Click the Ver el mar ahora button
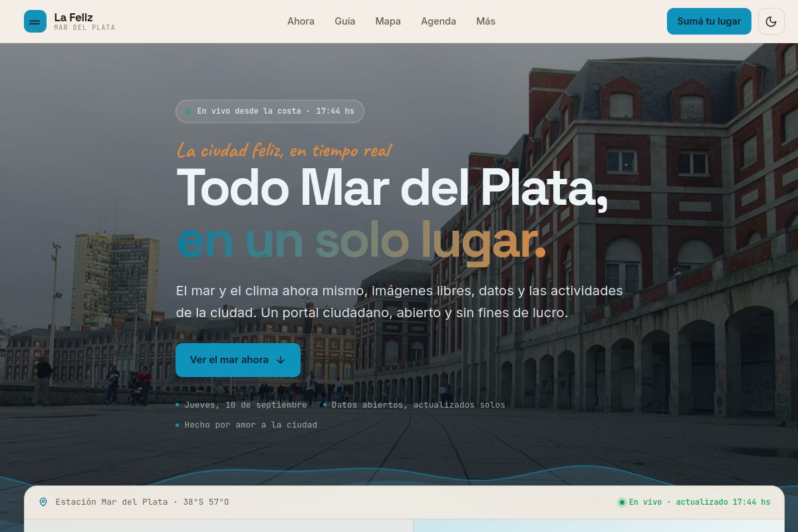Viewport: 798px width, 532px height. coord(238,360)
